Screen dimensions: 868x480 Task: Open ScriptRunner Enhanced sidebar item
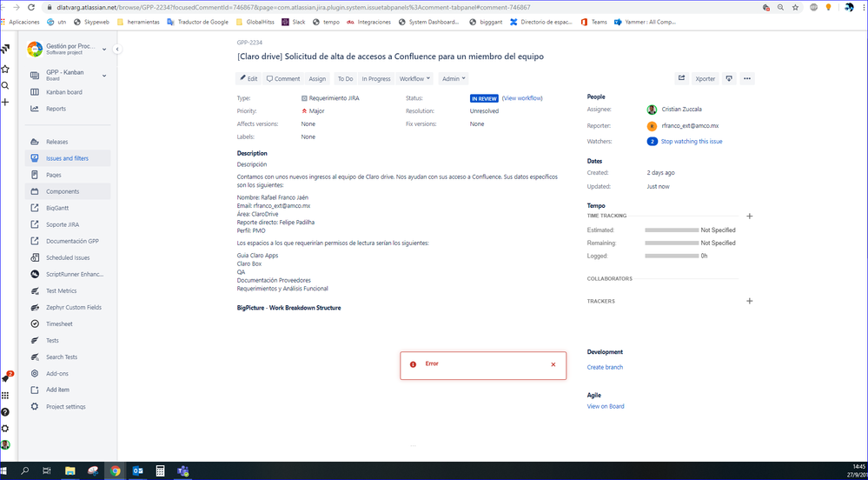[68, 274]
